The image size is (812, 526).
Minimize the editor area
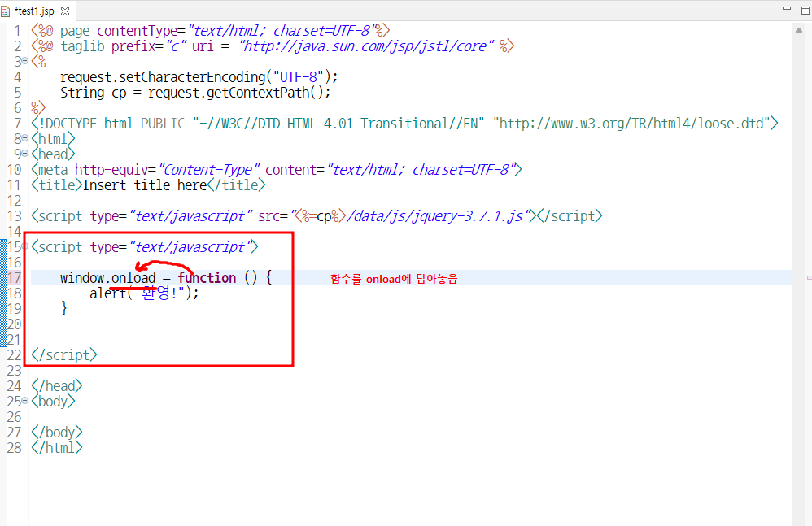click(787, 9)
